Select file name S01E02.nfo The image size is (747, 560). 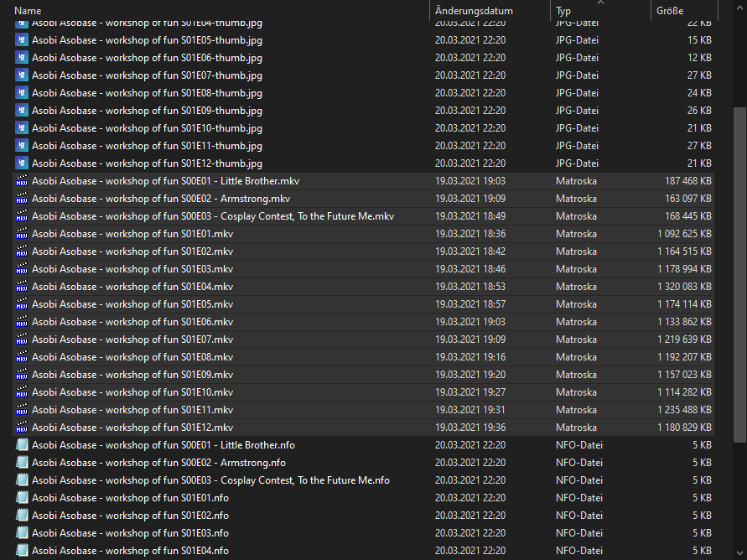tap(130, 516)
